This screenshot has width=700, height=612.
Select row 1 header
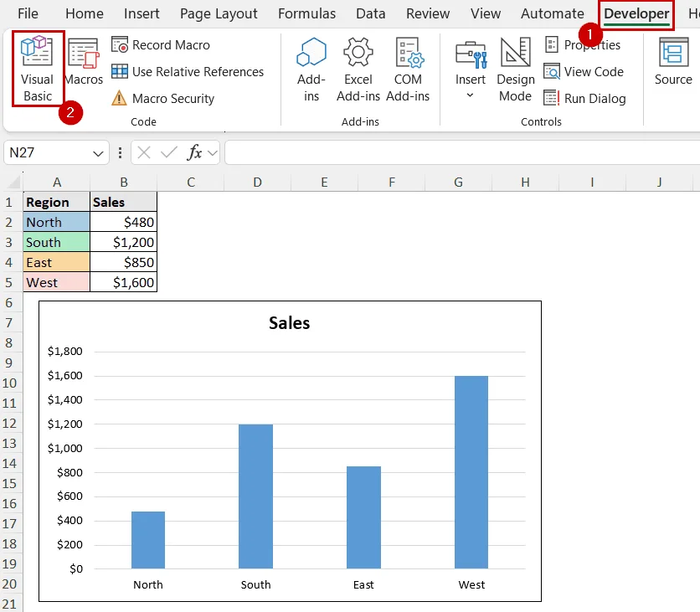(9, 203)
